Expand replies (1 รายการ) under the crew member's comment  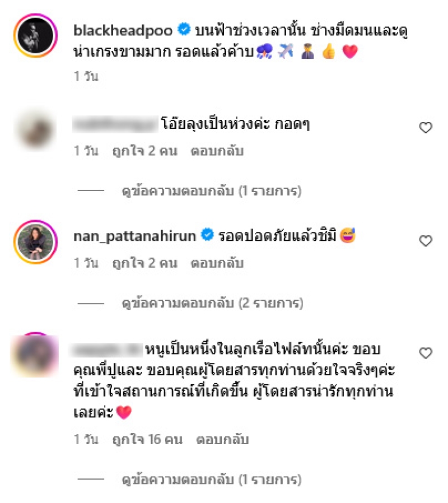click(x=212, y=479)
